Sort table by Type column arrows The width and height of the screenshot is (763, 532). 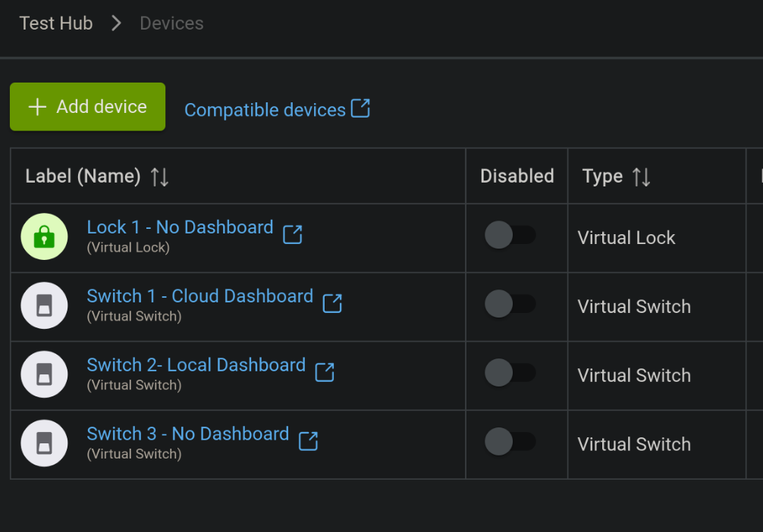(642, 177)
